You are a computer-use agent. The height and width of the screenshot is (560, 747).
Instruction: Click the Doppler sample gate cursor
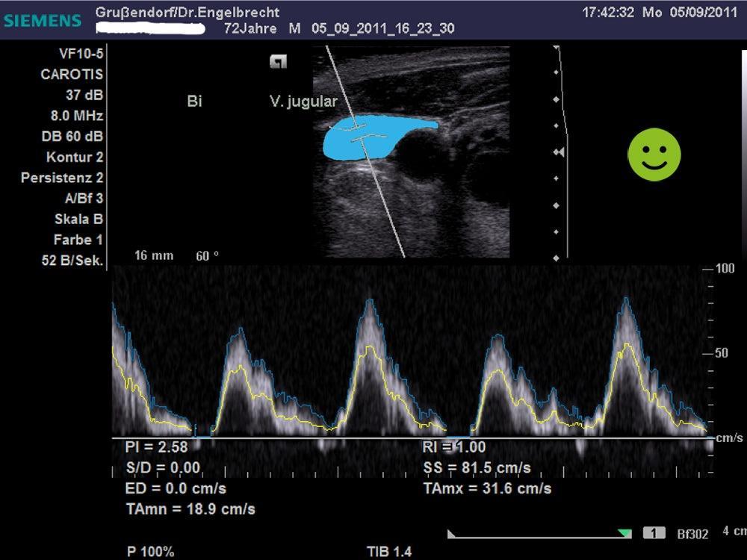point(359,134)
